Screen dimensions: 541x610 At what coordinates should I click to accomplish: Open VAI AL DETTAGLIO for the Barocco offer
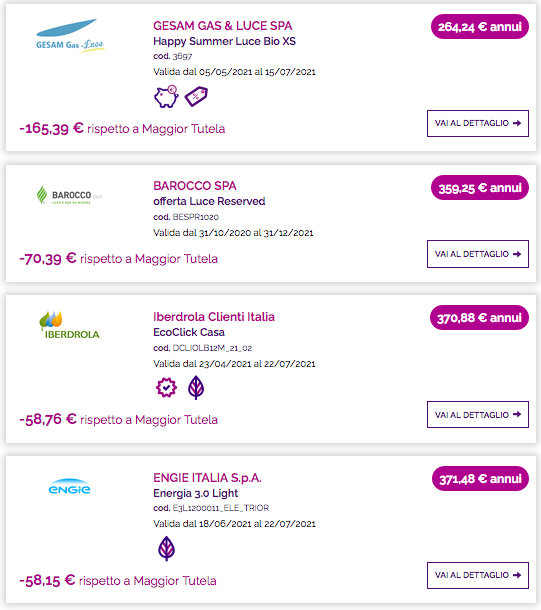478,254
